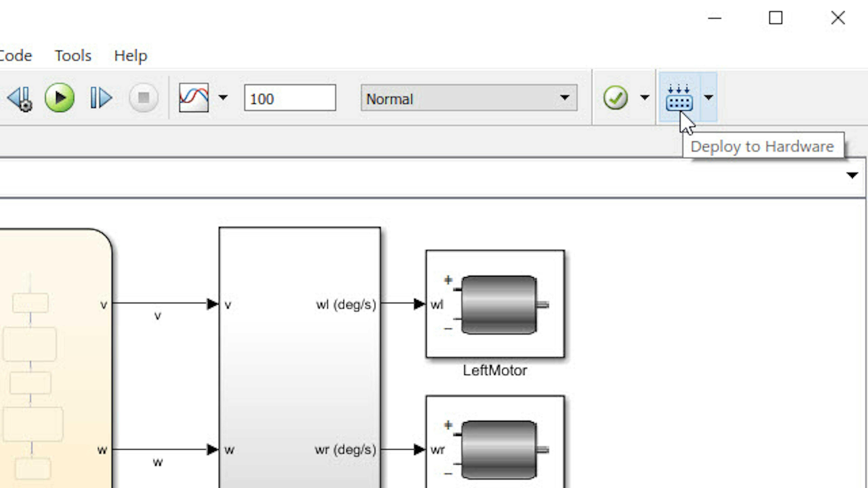
Task: Close the window
Action: pos(838,18)
